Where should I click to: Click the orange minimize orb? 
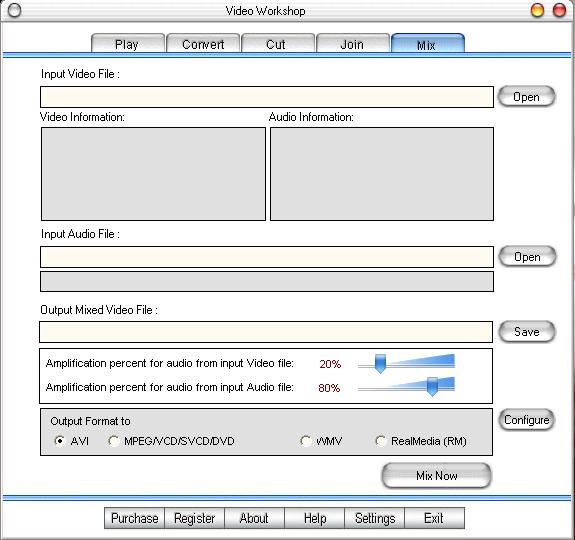[x=537, y=10]
